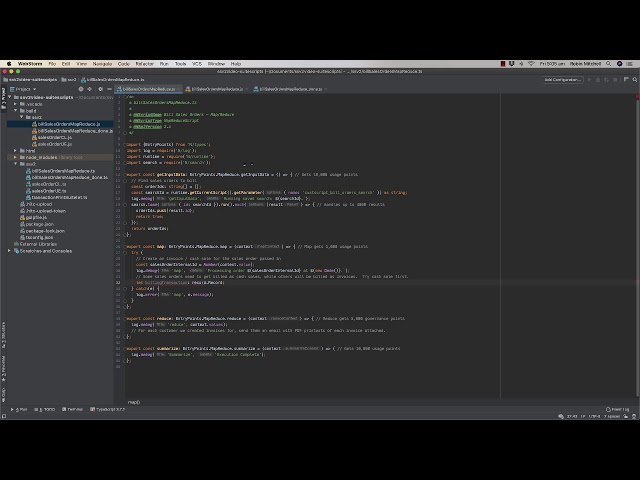Click the 2 spaces indent status item

click(x=611, y=416)
